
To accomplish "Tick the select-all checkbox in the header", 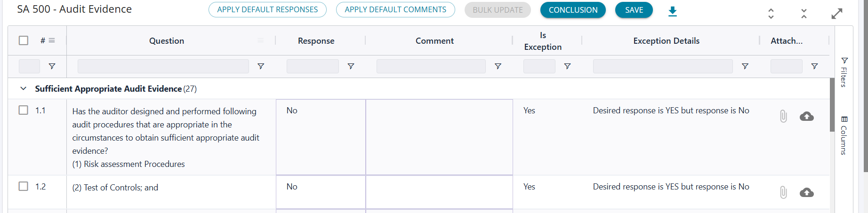I will pyautogui.click(x=24, y=40).
